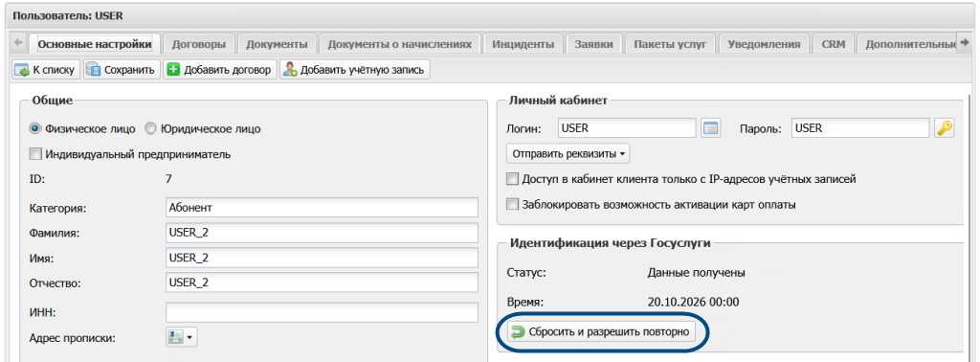This screenshot has height=362, width=980.
Task: Click the К списку button
Action: 46,69
